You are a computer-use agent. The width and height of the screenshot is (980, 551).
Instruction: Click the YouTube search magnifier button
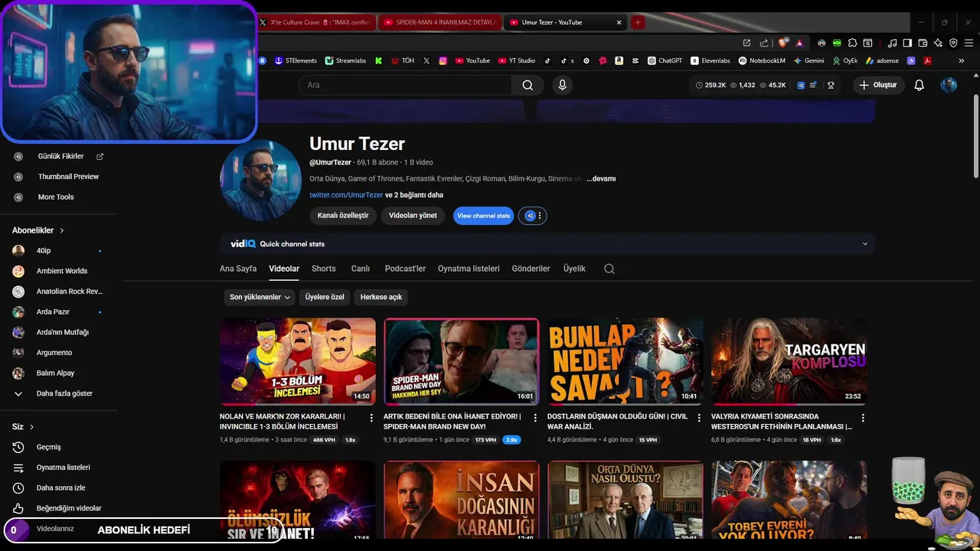coord(528,85)
